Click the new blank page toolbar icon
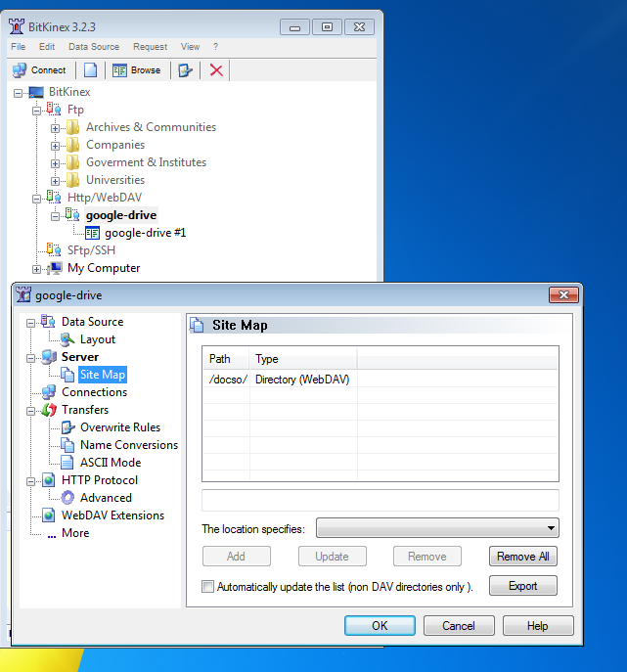This screenshot has width=627, height=672. click(x=90, y=70)
